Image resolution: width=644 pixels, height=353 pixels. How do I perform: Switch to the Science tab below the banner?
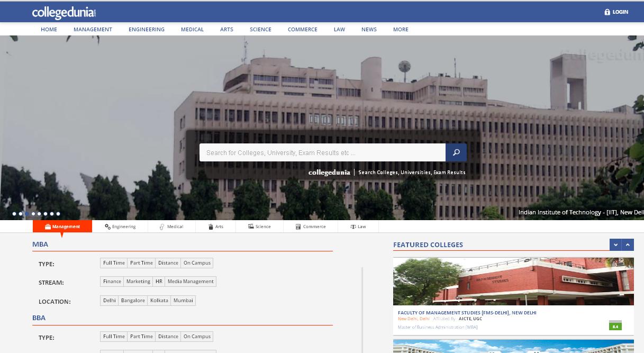(x=259, y=227)
